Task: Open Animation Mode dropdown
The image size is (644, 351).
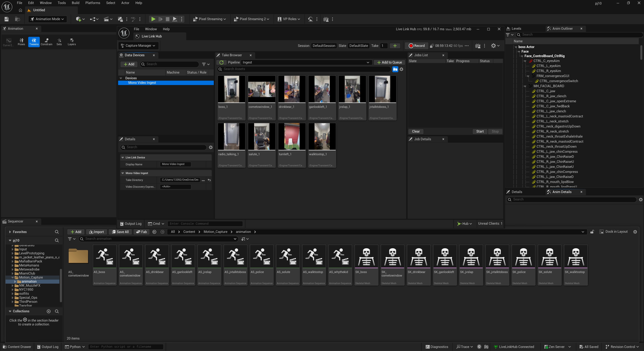Action: 47,19
